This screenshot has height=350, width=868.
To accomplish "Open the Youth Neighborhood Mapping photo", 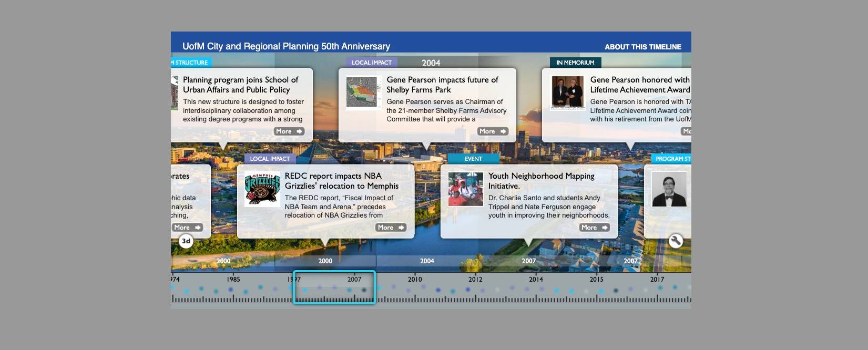I will (465, 189).
